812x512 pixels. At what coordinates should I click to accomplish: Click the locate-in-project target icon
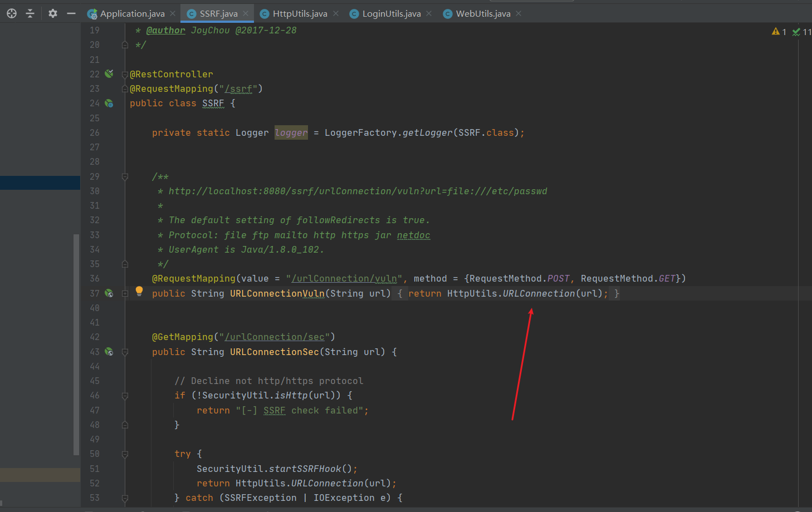12,13
